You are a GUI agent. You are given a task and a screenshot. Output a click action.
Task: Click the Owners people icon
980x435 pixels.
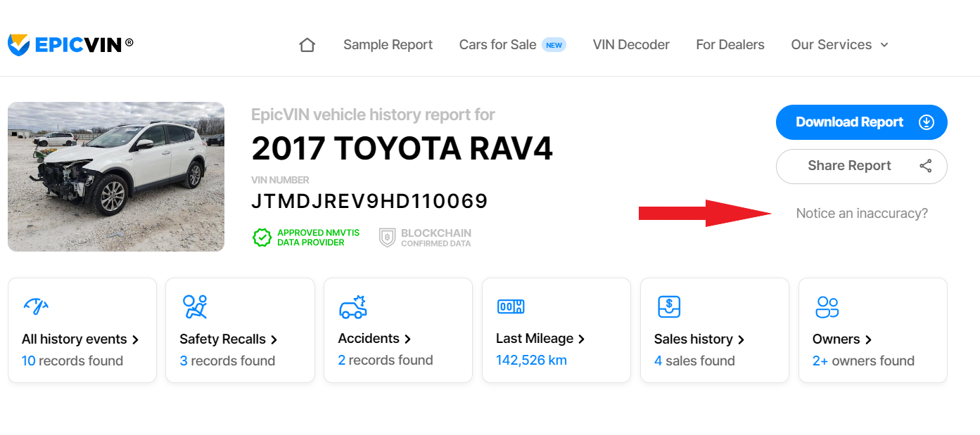[x=827, y=306]
